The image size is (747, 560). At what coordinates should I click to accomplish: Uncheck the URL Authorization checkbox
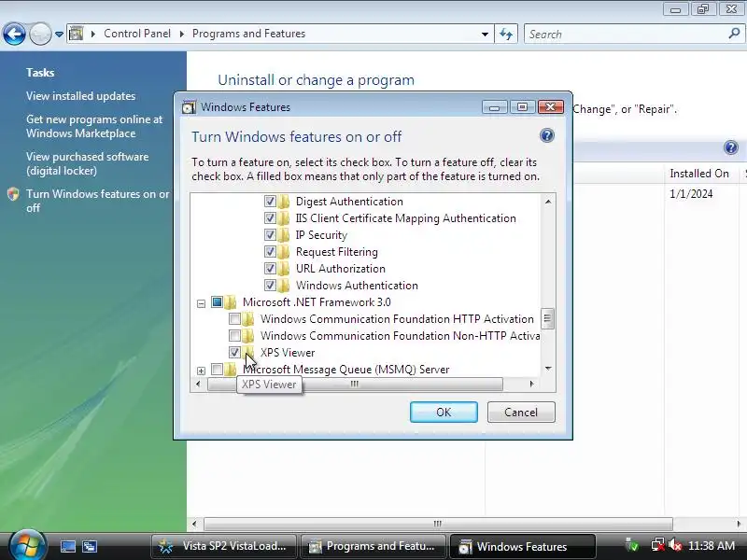[270, 269]
